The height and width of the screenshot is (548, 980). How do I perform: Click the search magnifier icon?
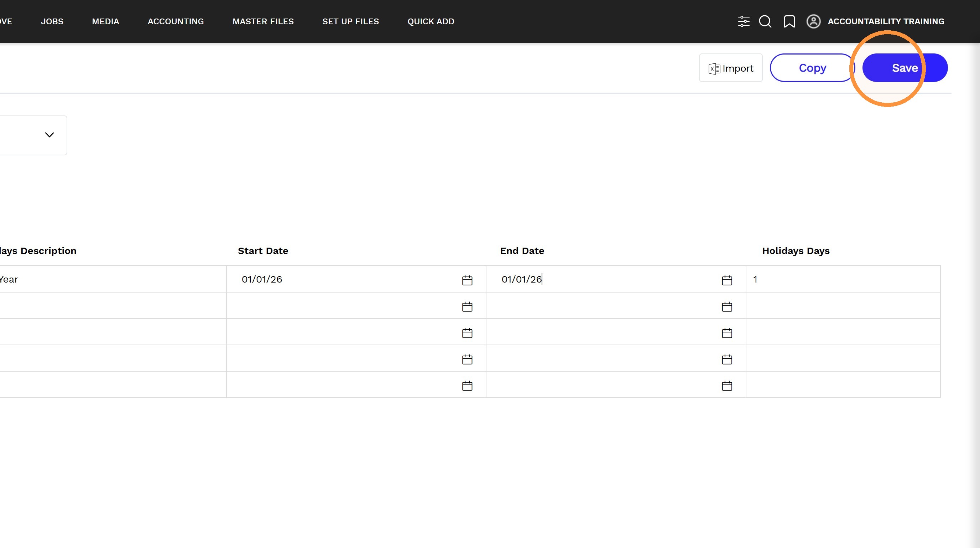point(765,21)
